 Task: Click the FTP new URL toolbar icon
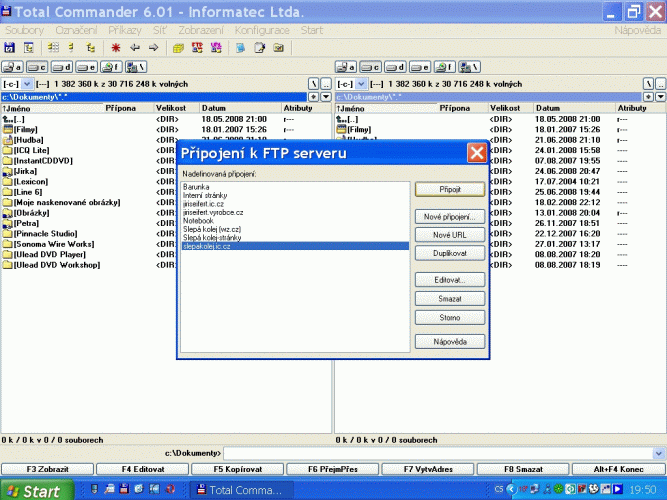point(214,47)
